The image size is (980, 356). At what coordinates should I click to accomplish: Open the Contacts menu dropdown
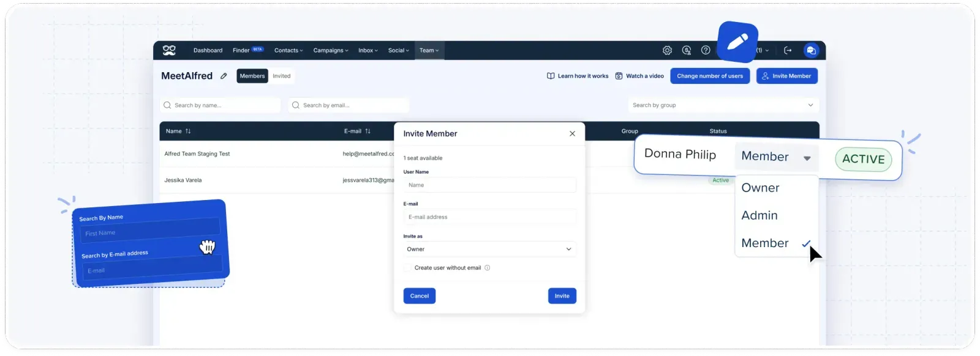point(288,50)
